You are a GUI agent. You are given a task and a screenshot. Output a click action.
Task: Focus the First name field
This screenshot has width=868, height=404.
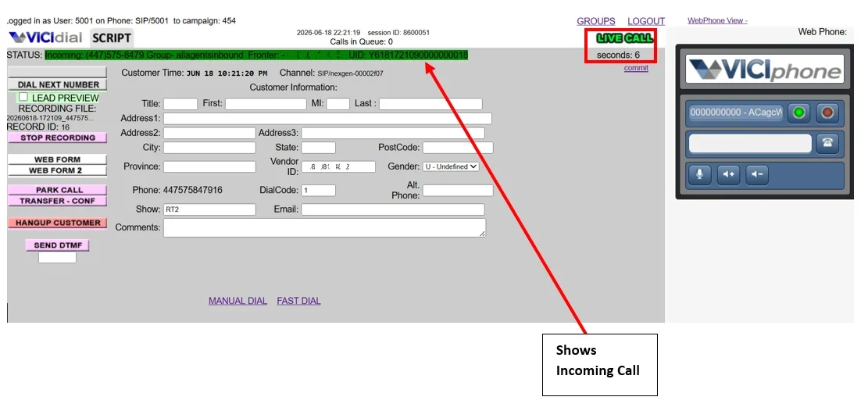click(x=266, y=103)
